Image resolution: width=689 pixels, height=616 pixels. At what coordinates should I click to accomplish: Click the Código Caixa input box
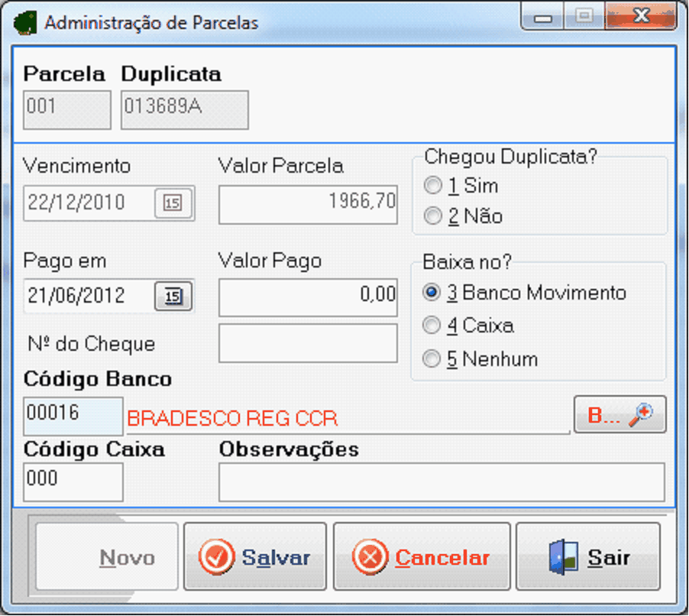[73, 481]
